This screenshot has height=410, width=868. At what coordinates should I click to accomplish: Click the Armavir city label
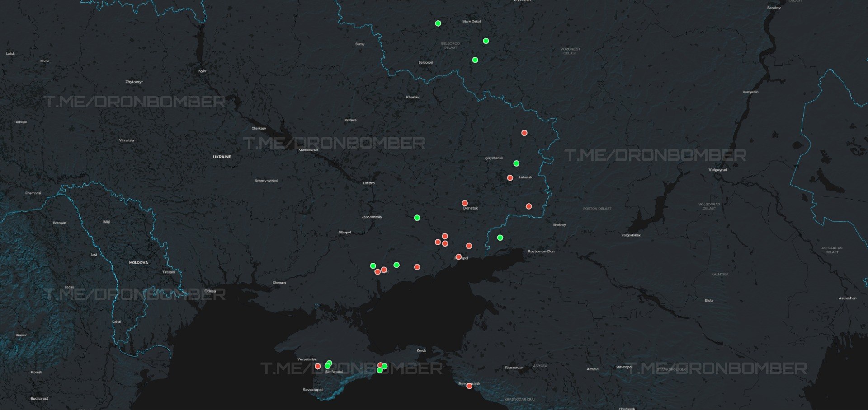tap(593, 369)
